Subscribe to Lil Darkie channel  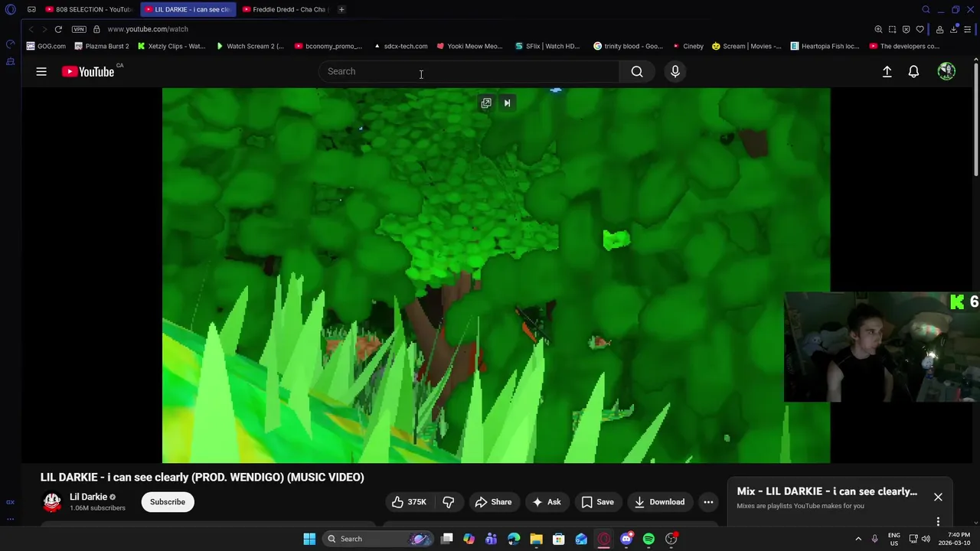coord(168,502)
